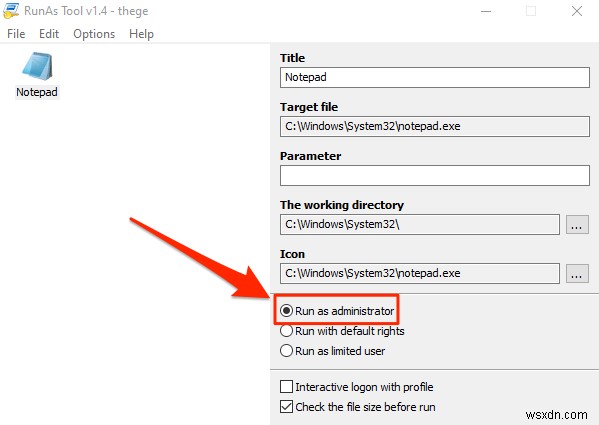599x425 pixels.
Task: Minimize the RunAs Tool window
Action: click(486, 11)
